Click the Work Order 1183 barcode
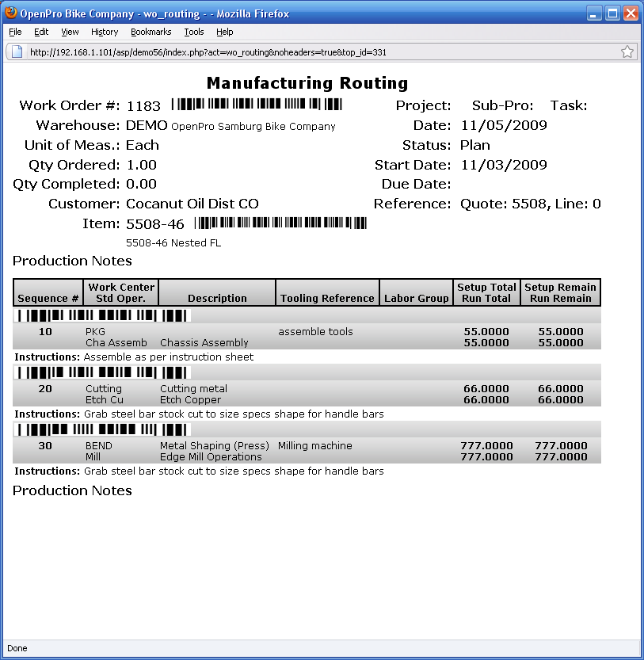The width and height of the screenshot is (644, 660). 256,105
